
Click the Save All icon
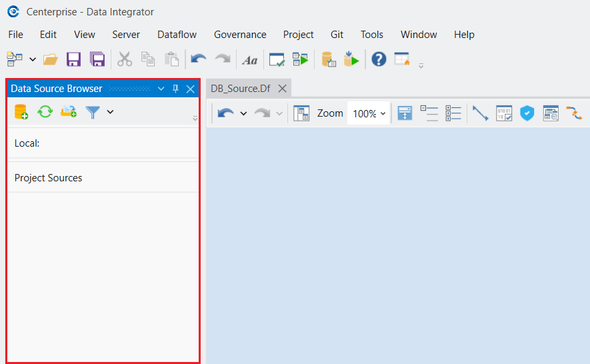click(97, 59)
